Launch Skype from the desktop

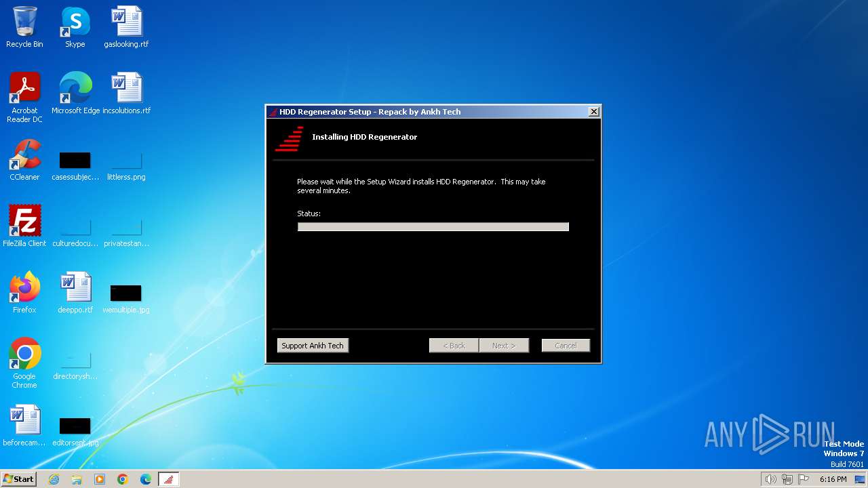(x=75, y=27)
